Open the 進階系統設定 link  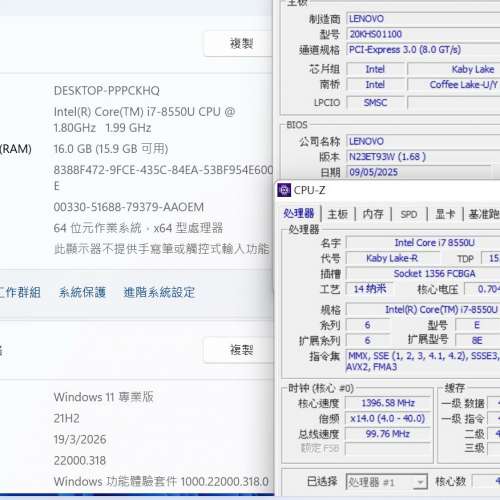pos(159,293)
